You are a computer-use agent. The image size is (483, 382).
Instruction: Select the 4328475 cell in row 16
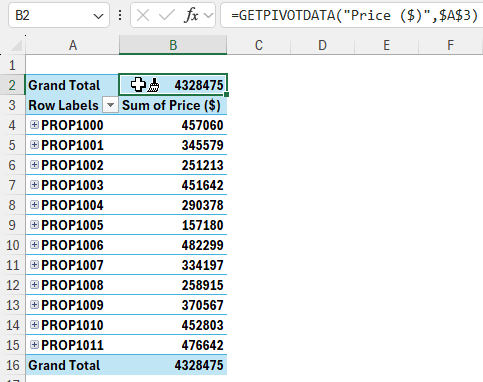173,365
